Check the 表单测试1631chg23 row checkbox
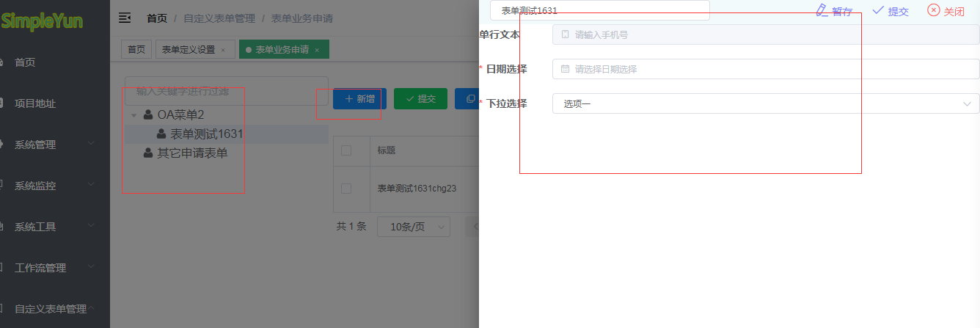The width and height of the screenshot is (980, 328). (x=346, y=188)
